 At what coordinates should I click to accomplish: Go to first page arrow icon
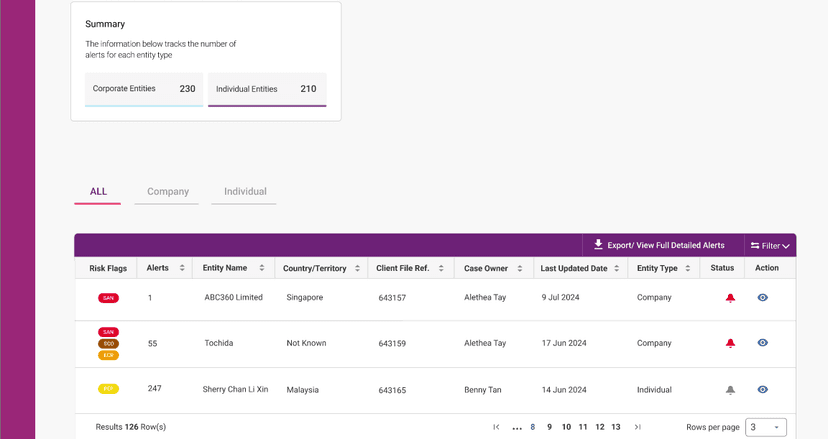coord(496,427)
